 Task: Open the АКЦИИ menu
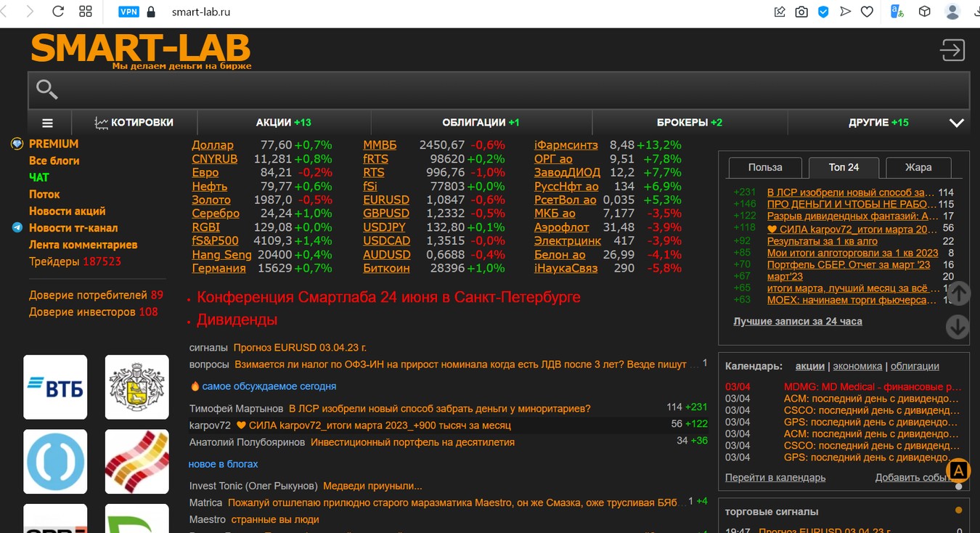283,123
